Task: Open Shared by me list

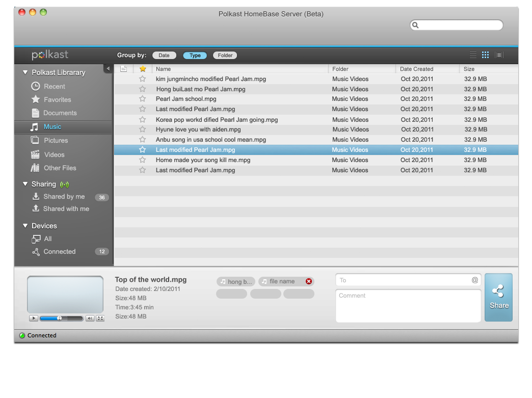Action: tap(64, 197)
